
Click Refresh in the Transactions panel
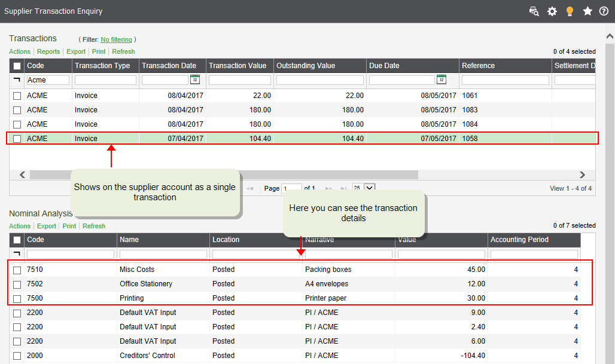point(123,51)
